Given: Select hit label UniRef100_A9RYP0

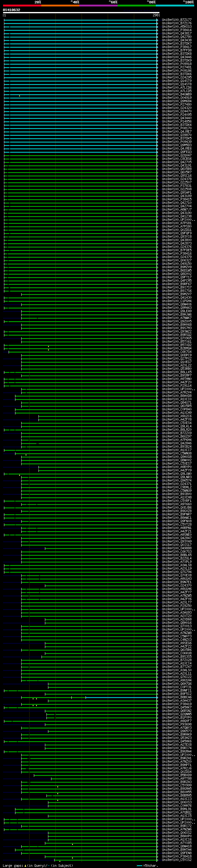Looking at the screenshot, I should tap(177, 467).
